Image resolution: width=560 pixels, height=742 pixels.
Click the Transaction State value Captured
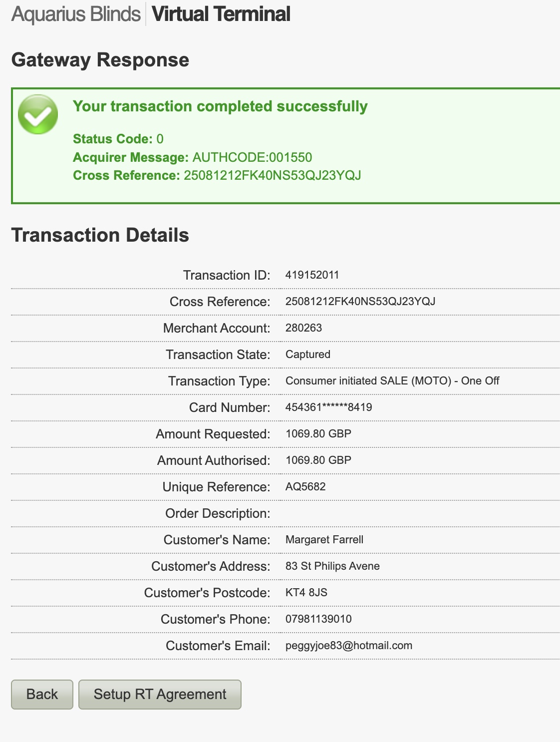308,355
